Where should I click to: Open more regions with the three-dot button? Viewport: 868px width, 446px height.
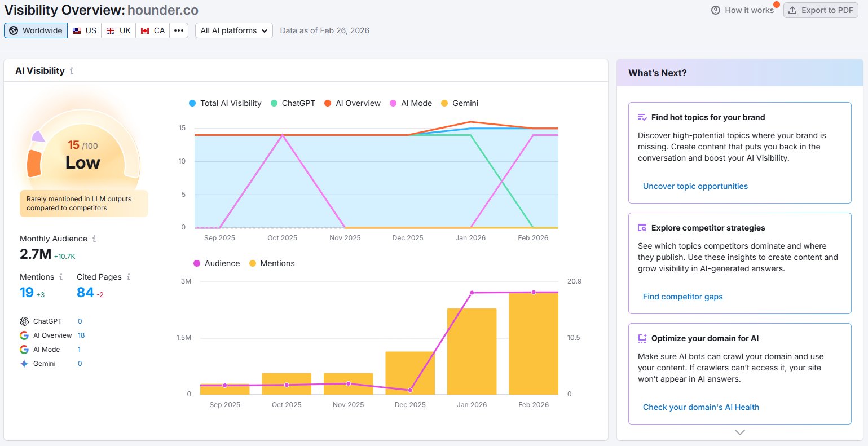[x=179, y=30]
